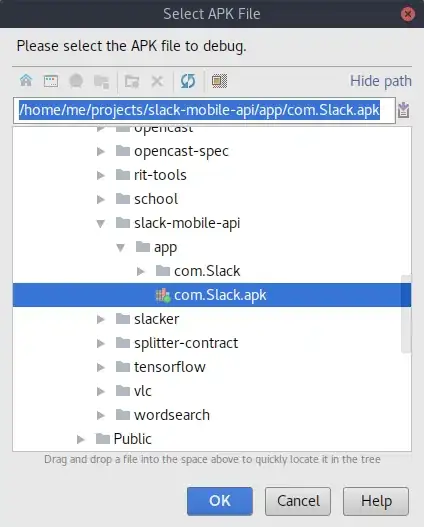Toggle show hidden files and directories
The image size is (424, 527).
click(219, 81)
